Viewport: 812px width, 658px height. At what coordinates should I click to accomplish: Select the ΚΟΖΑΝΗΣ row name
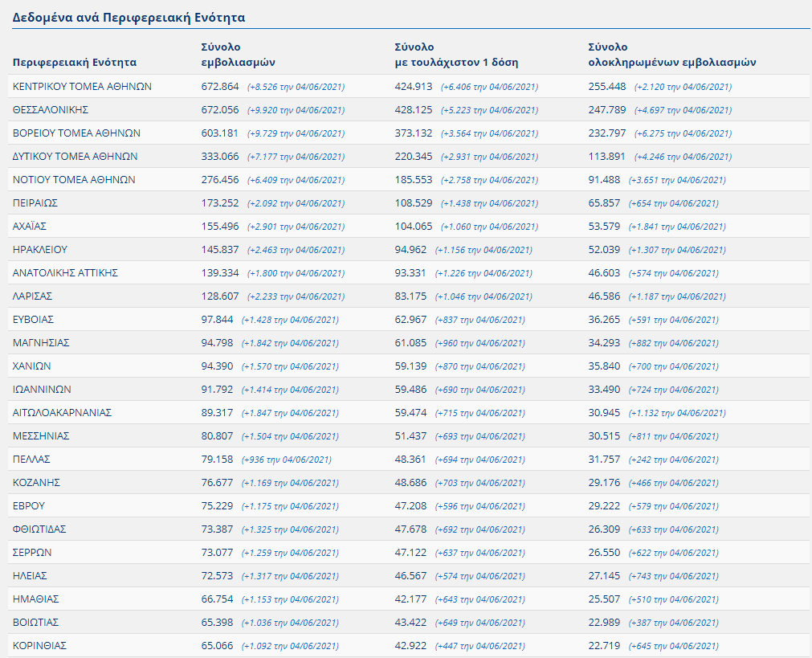click(x=36, y=483)
